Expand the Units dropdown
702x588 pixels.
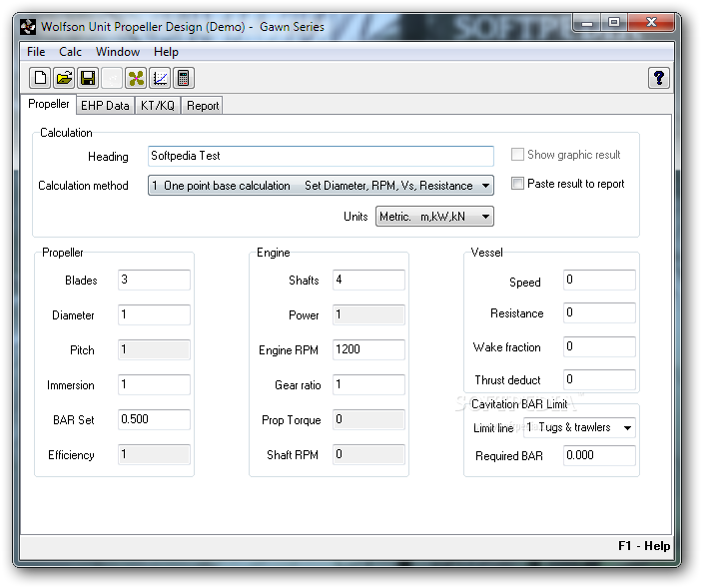(434, 217)
